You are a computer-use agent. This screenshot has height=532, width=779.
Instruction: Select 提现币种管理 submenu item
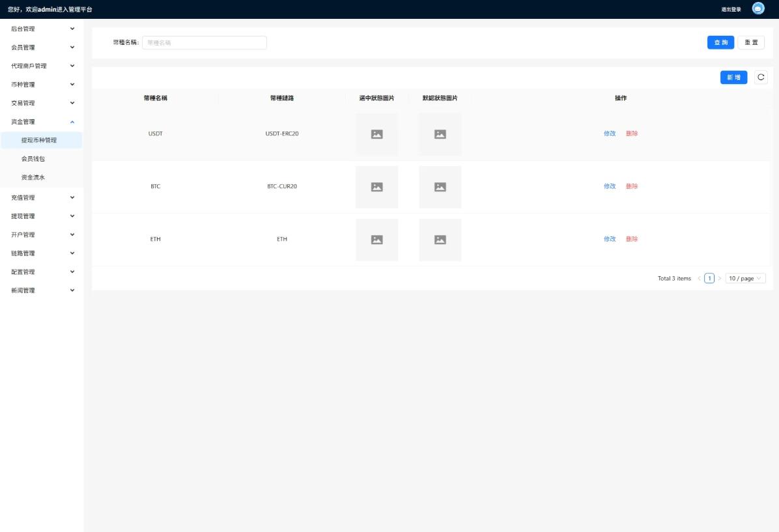pos(39,140)
